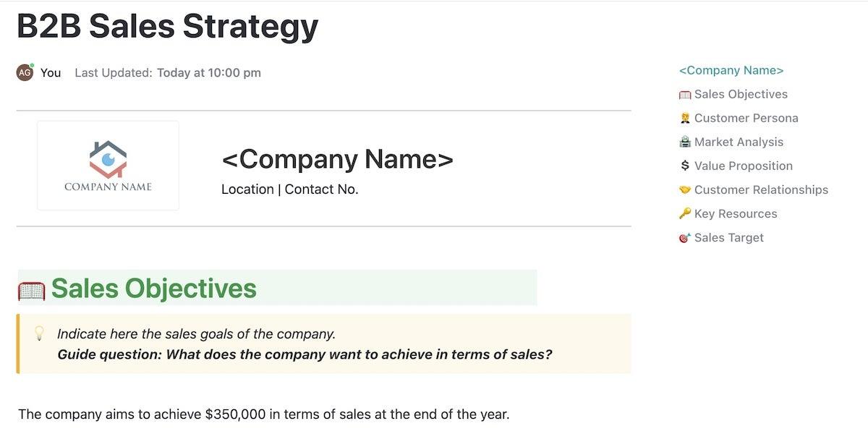
Task: Click the target icon for Sales Target
Action: [x=684, y=238]
